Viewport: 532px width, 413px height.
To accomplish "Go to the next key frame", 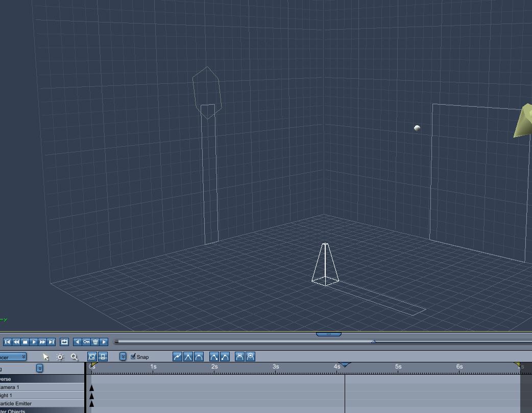I will click(x=104, y=342).
